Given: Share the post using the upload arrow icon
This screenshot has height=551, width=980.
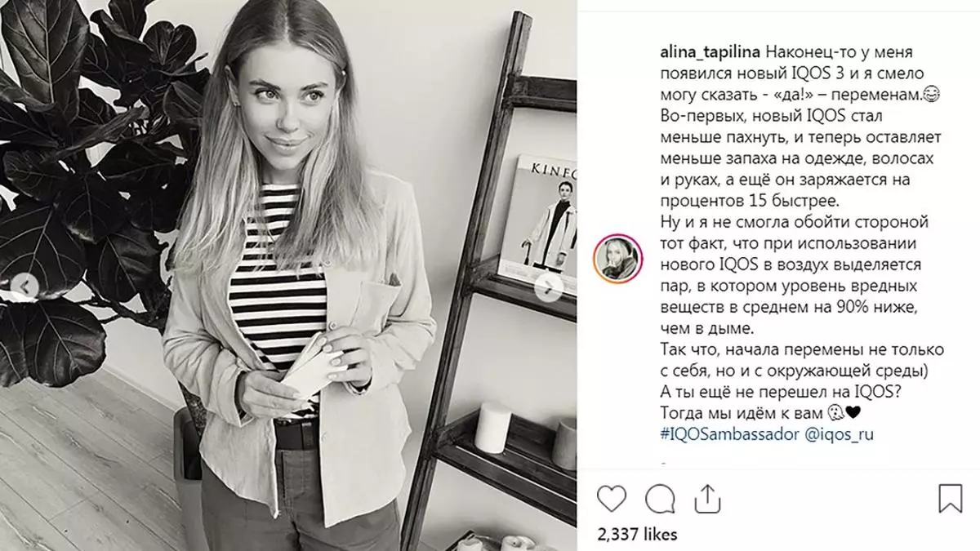Looking at the screenshot, I should coord(705,497).
